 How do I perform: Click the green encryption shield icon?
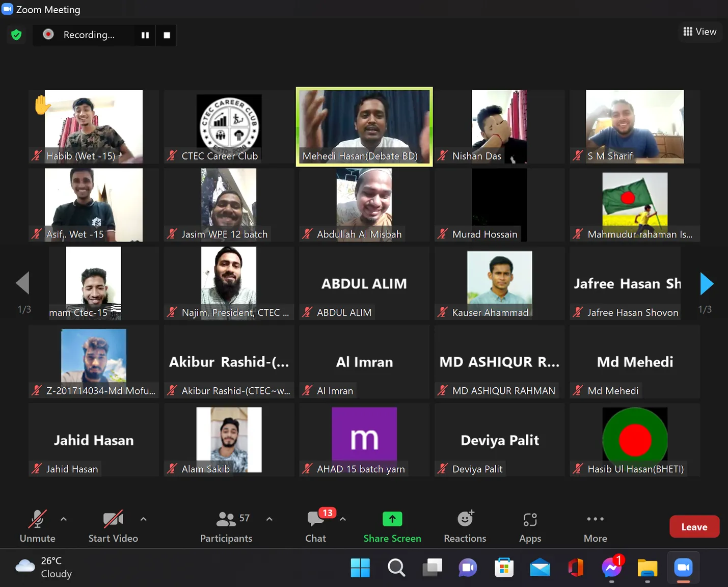click(x=16, y=35)
